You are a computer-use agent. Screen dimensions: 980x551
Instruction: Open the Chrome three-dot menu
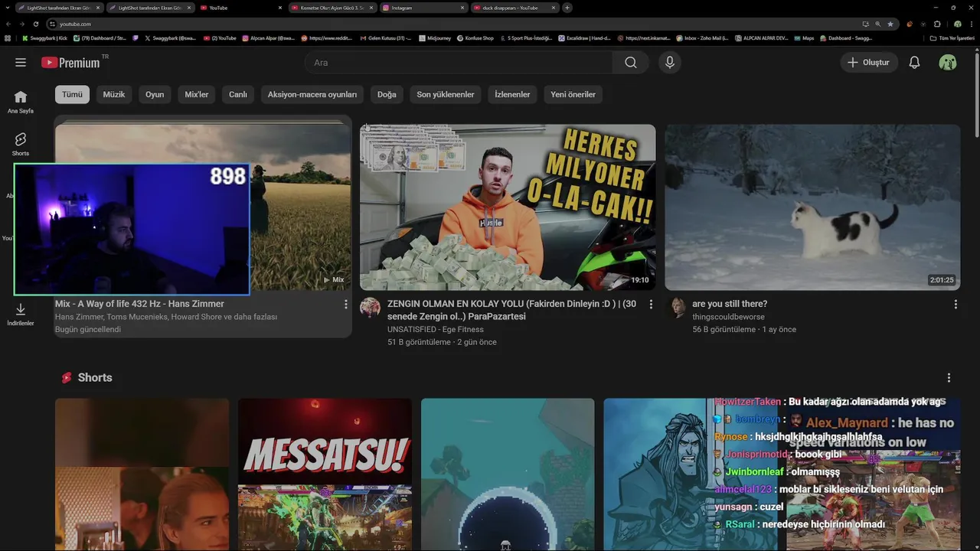point(971,24)
